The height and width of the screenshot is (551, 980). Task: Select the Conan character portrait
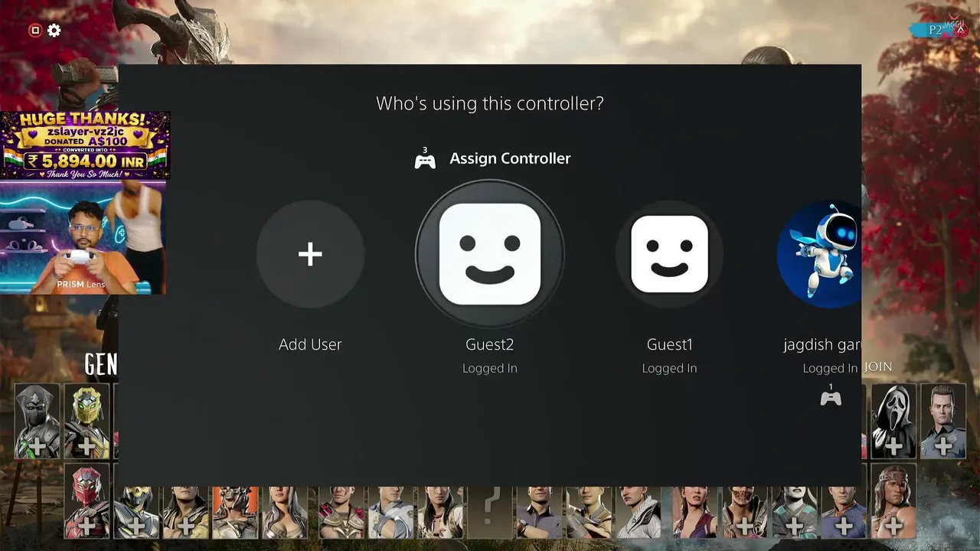tap(893, 500)
